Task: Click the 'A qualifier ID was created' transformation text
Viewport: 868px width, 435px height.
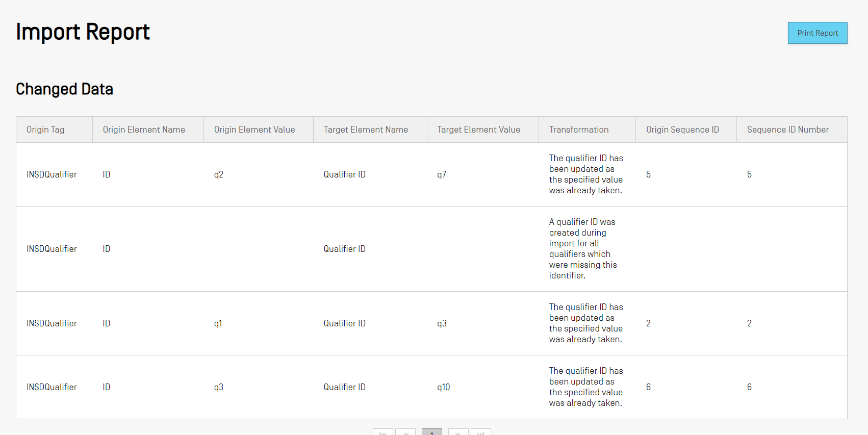Action: click(x=582, y=248)
